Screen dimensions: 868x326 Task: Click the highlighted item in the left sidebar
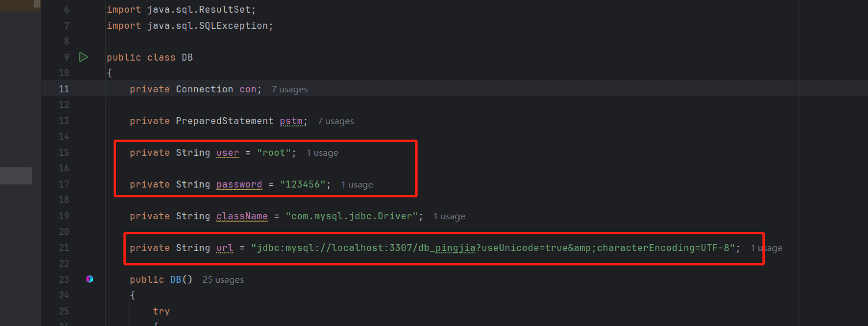16,176
